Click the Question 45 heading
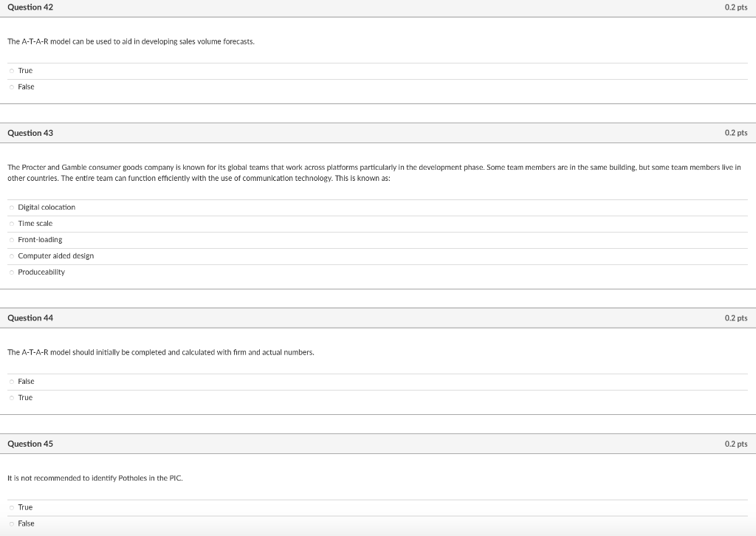Image resolution: width=756 pixels, height=536 pixels. [x=30, y=444]
